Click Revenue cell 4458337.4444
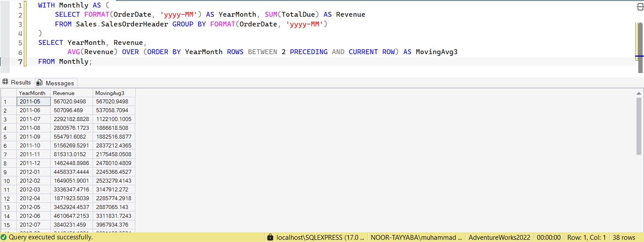644x242 pixels. pos(71,172)
